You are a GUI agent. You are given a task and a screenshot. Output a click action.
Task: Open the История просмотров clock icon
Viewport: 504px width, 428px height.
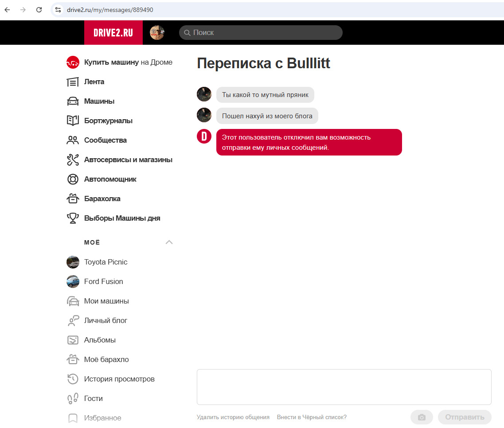point(72,379)
